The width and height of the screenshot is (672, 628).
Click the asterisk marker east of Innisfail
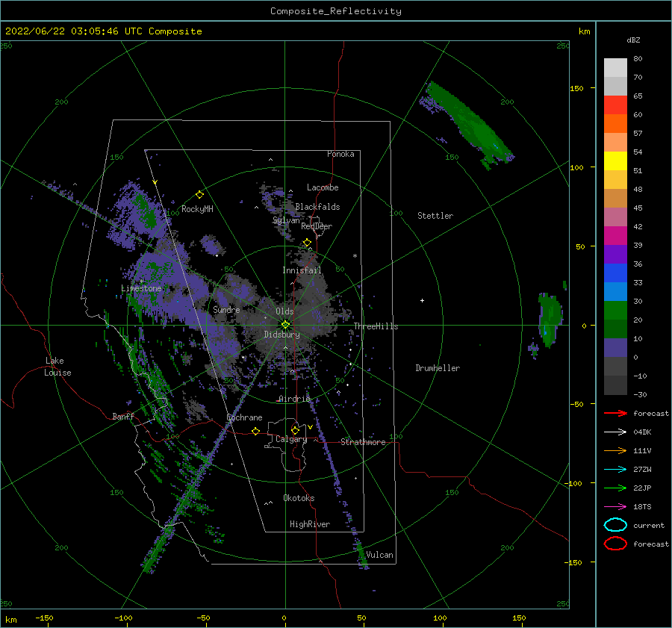pos(355,256)
